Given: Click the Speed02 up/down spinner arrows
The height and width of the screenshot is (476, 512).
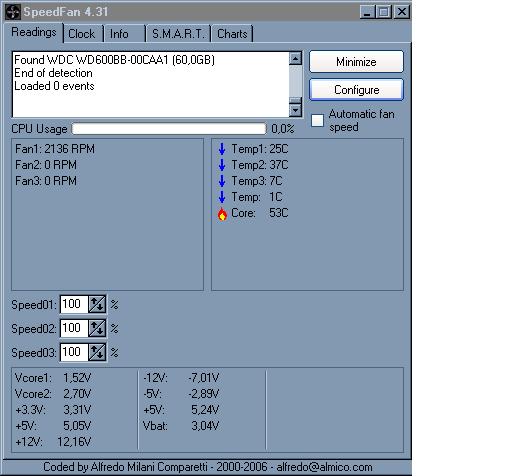Looking at the screenshot, I should (97, 328).
